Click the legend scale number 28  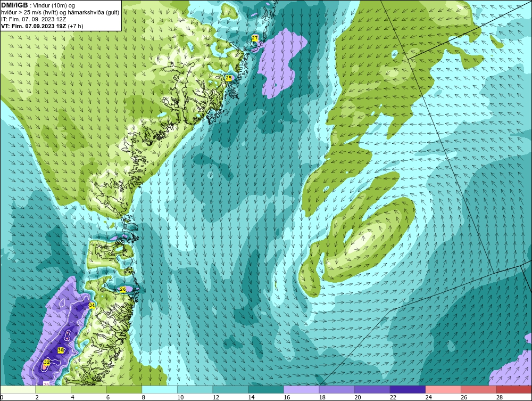[500, 397]
